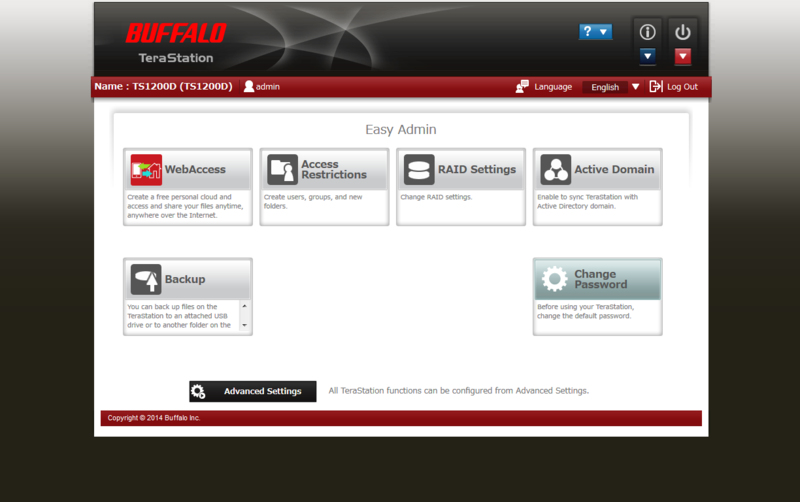Click the admin username text
The height and width of the screenshot is (502, 800).
click(267, 87)
